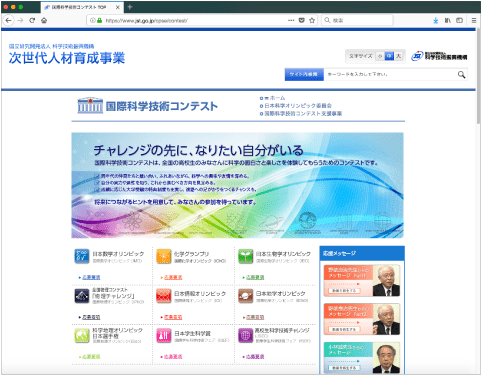Open a new tab with plus button

130,7
